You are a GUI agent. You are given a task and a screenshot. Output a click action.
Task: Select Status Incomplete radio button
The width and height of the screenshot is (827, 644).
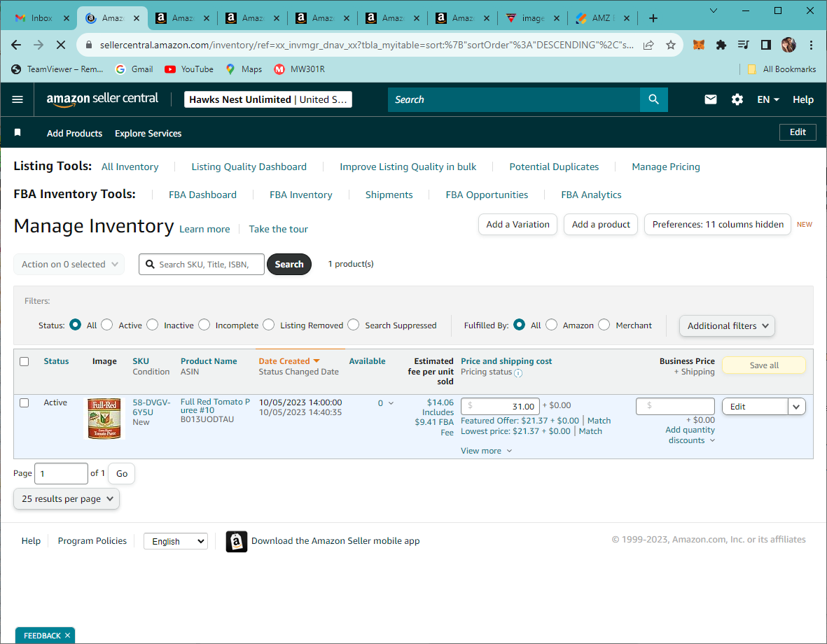pos(204,325)
